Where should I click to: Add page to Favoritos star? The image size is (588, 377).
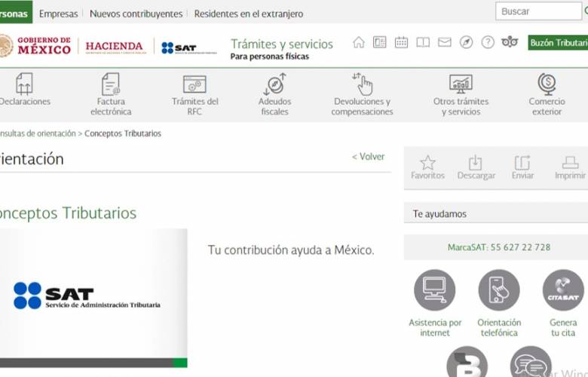click(x=427, y=163)
